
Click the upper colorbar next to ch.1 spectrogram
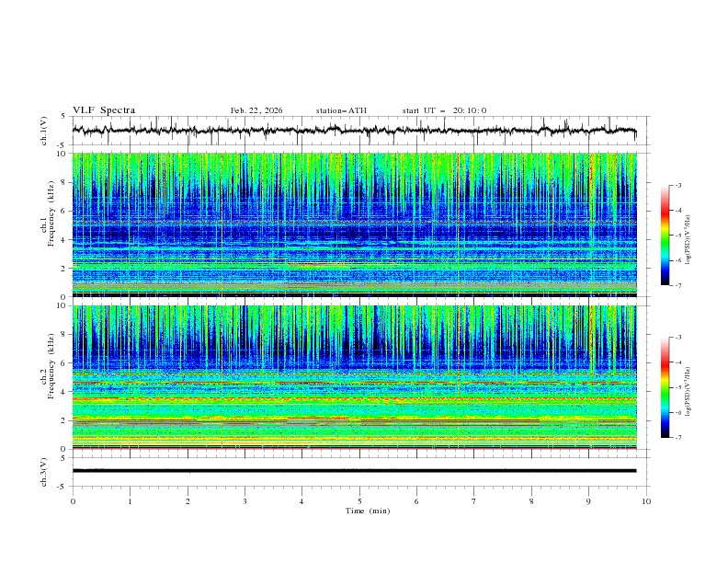(665, 236)
